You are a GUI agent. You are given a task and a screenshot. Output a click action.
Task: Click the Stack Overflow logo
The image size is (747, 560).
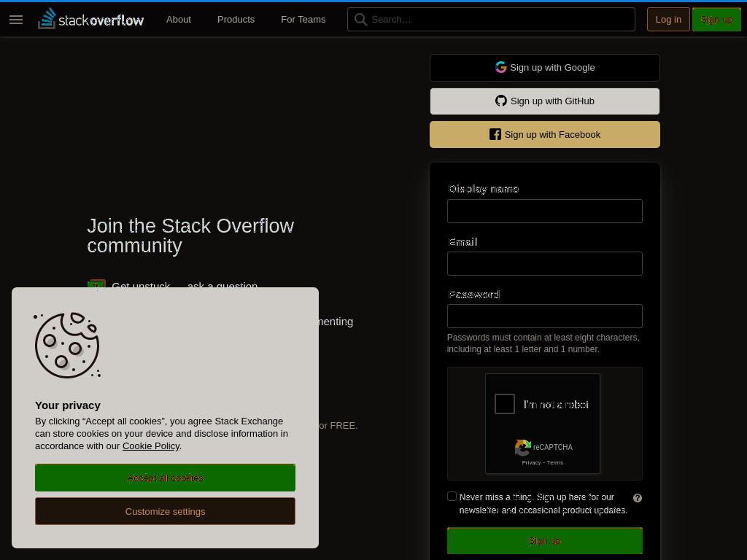(x=90, y=19)
